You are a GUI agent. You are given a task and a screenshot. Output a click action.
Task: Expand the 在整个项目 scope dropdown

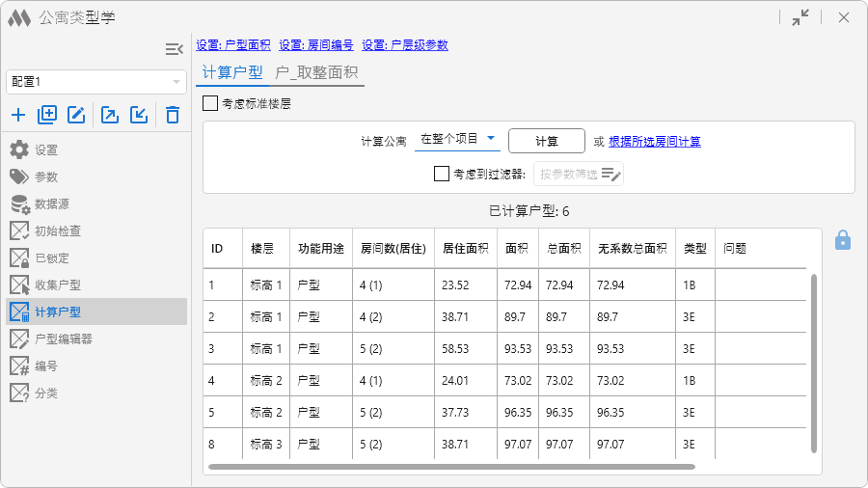pos(457,139)
